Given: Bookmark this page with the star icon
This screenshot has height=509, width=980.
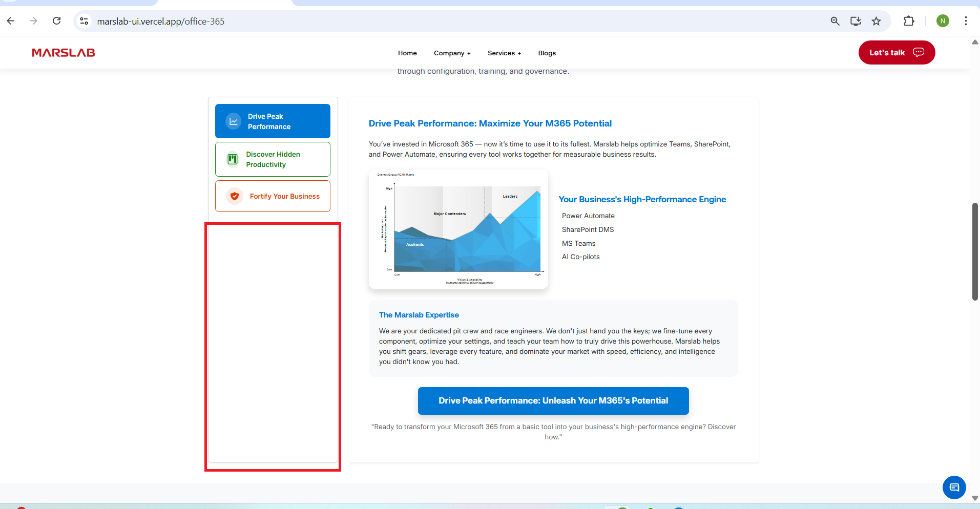Looking at the screenshot, I should 876,21.
